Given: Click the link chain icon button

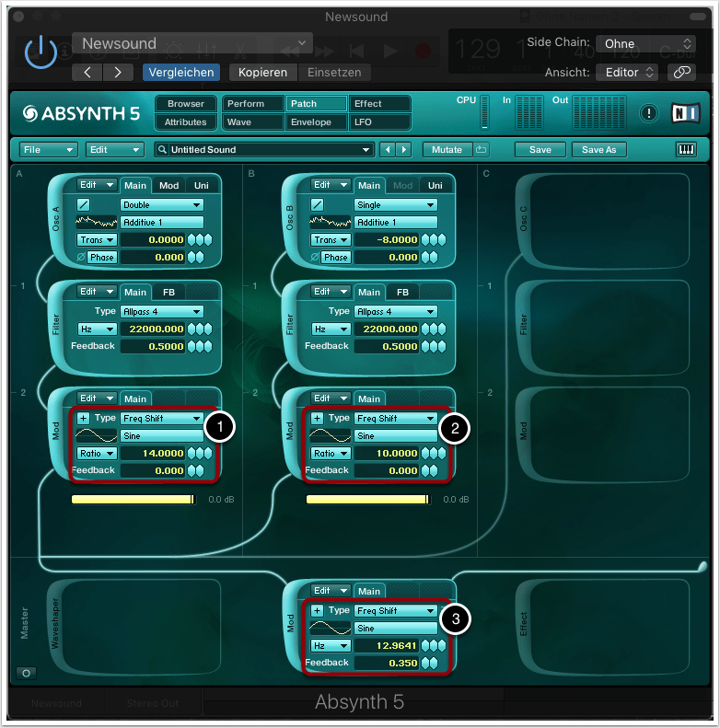Looking at the screenshot, I should point(681,73).
